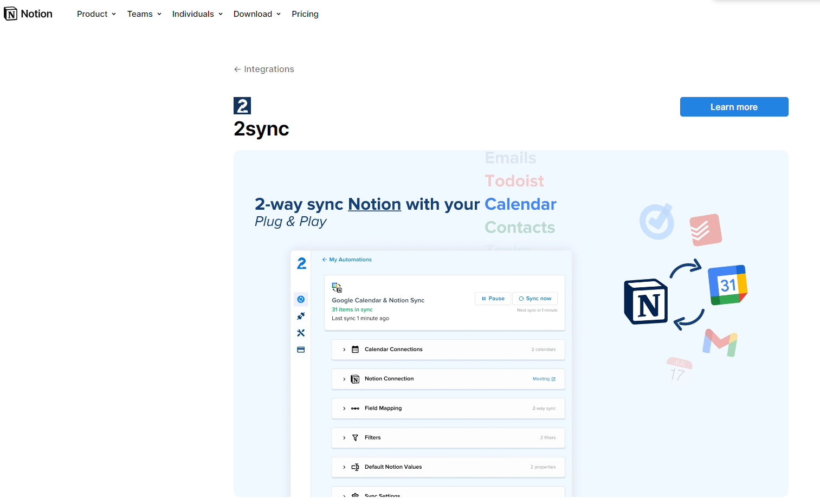
Task: Click the "Plug & Play" subtitle
Action: tap(291, 222)
